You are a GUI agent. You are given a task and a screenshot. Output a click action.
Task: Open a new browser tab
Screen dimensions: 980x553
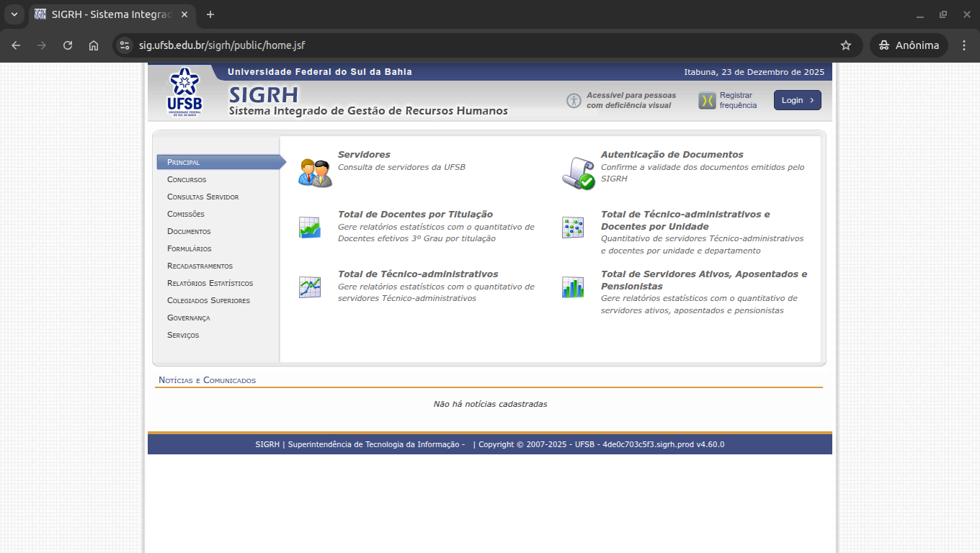pyautogui.click(x=209, y=14)
